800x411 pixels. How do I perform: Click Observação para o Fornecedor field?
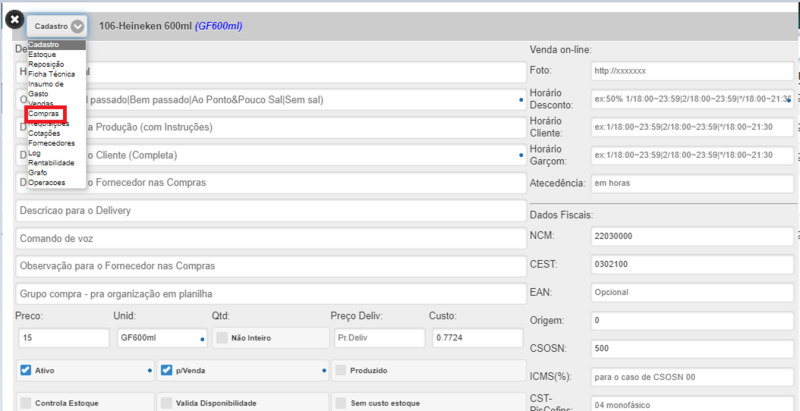(271, 266)
